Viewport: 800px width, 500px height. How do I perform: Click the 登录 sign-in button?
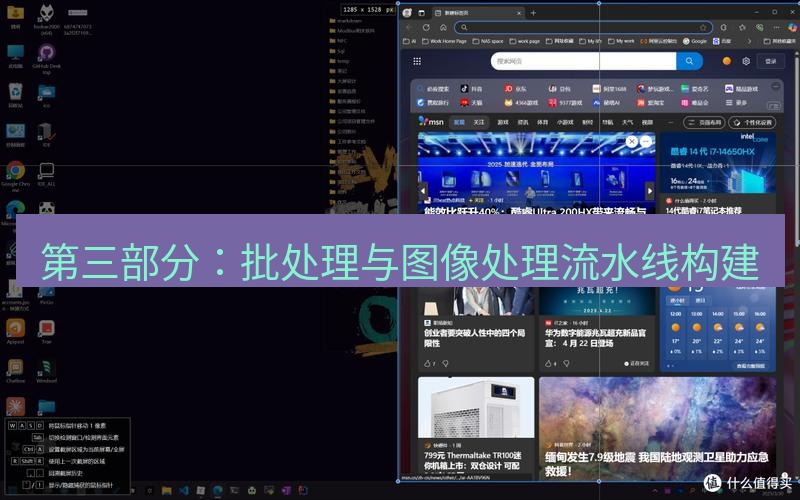770,61
